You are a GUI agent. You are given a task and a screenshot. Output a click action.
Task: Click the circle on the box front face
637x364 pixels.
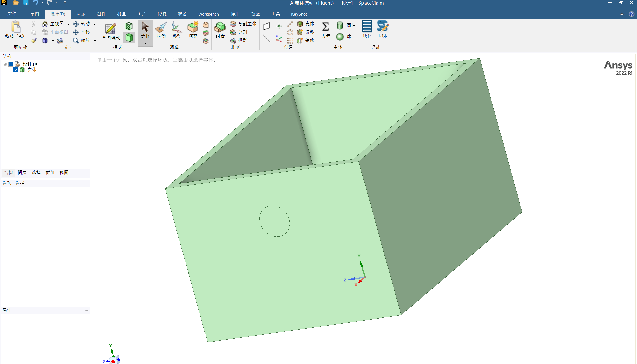pyautogui.click(x=275, y=221)
